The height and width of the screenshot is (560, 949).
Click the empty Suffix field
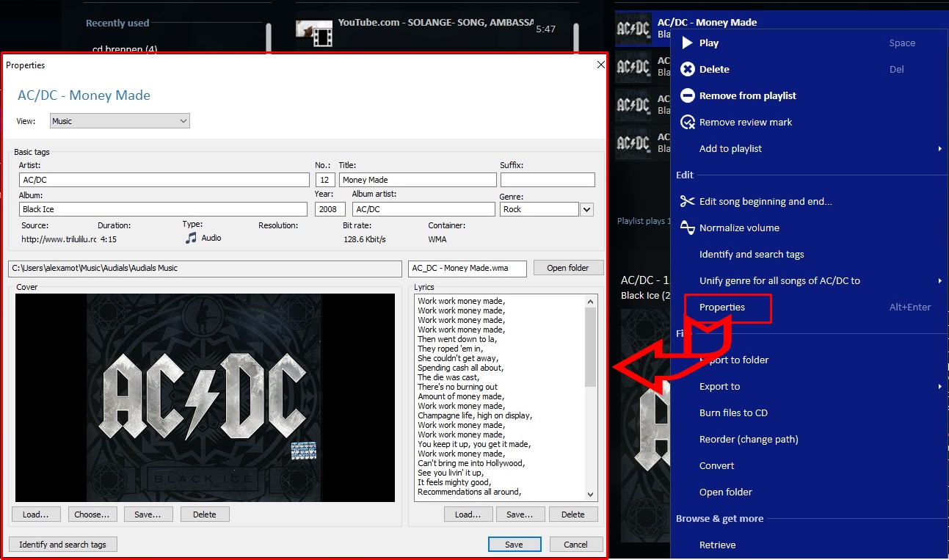coord(548,180)
